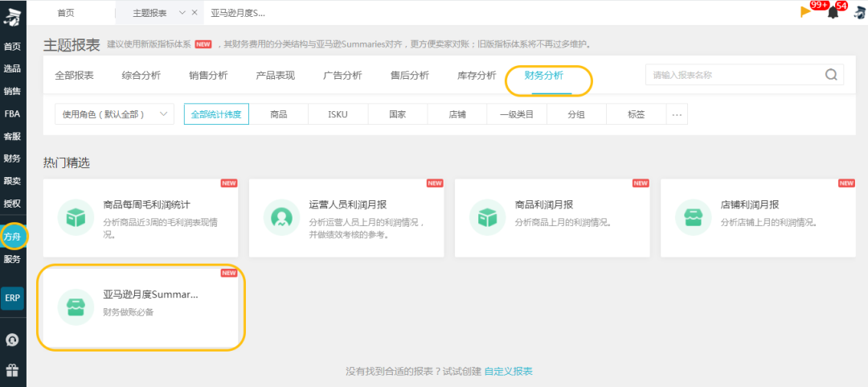Open 服务 in left sidebar

point(12,259)
